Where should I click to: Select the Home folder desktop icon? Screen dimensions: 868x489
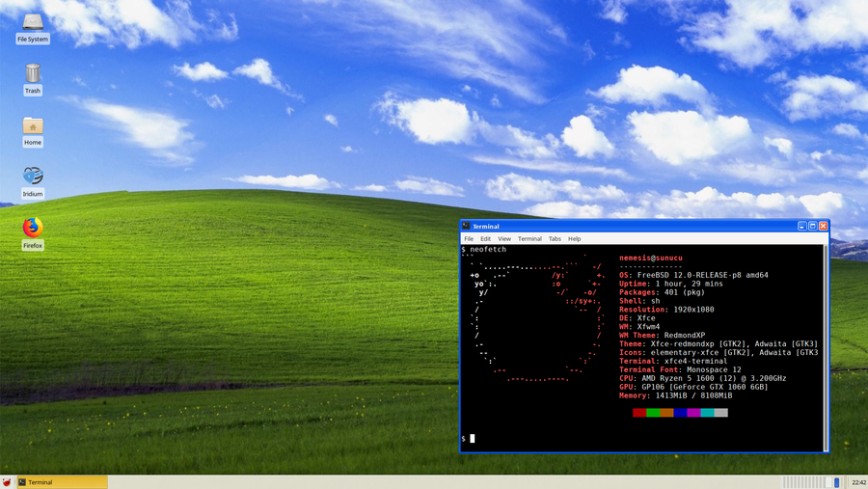33,131
